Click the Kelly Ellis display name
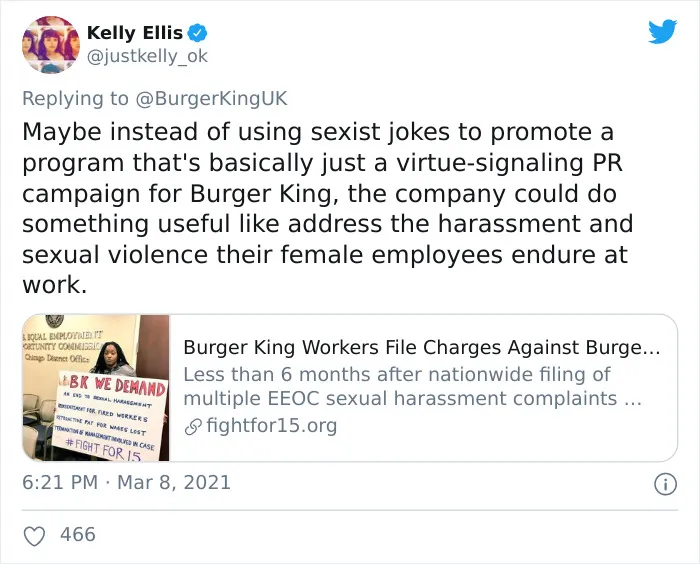Image resolution: width=700 pixels, height=564 pixels. pyautogui.click(x=134, y=33)
